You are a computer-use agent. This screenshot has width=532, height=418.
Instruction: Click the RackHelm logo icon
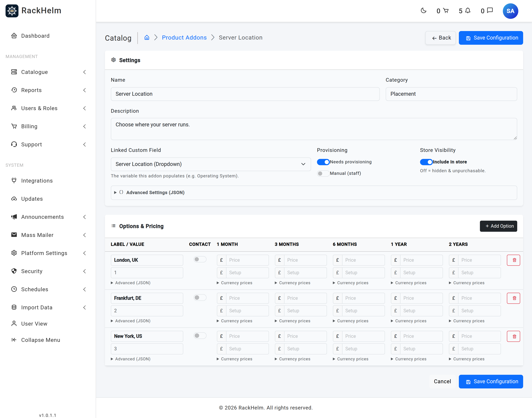pos(12,11)
